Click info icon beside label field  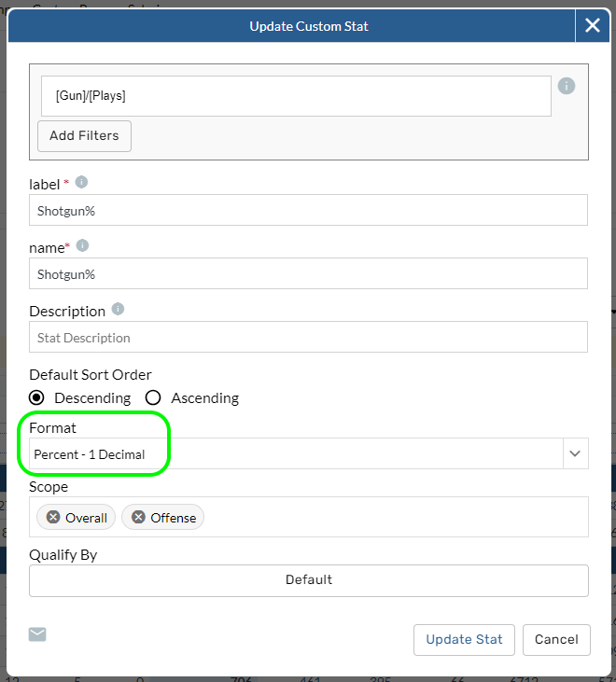coord(81,182)
